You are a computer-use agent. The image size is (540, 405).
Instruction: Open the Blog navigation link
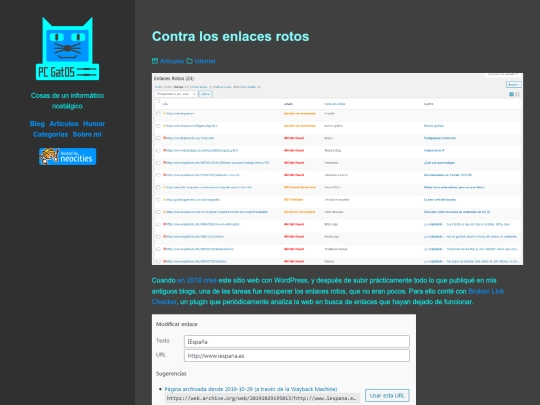(37, 124)
